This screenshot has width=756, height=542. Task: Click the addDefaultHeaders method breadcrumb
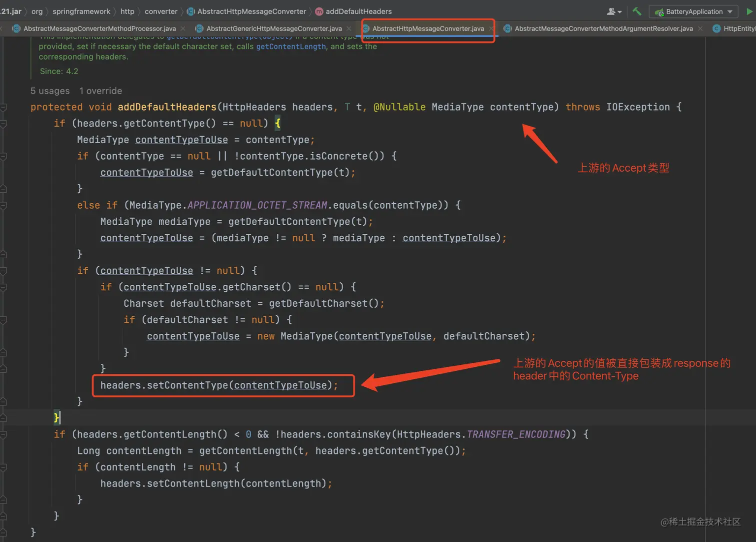tap(353, 11)
